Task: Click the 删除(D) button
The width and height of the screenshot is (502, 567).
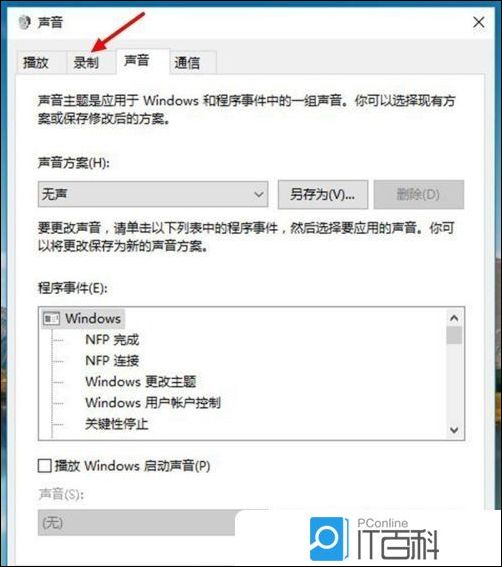Action: [419, 195]
